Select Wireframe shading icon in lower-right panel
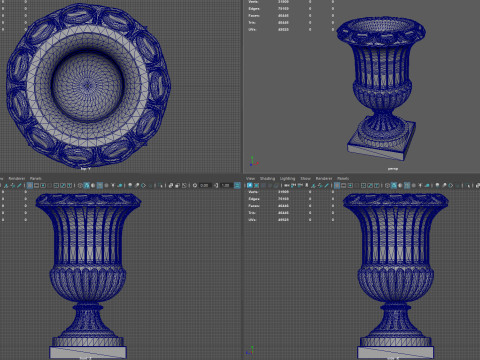 point(387,185)
